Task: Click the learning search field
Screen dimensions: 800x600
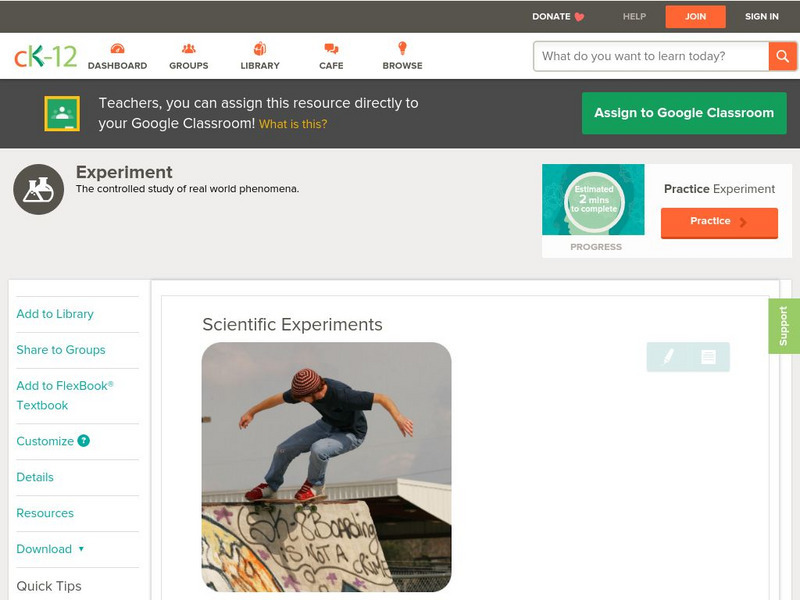Action: pyautogui.click(x=645, y=56)
